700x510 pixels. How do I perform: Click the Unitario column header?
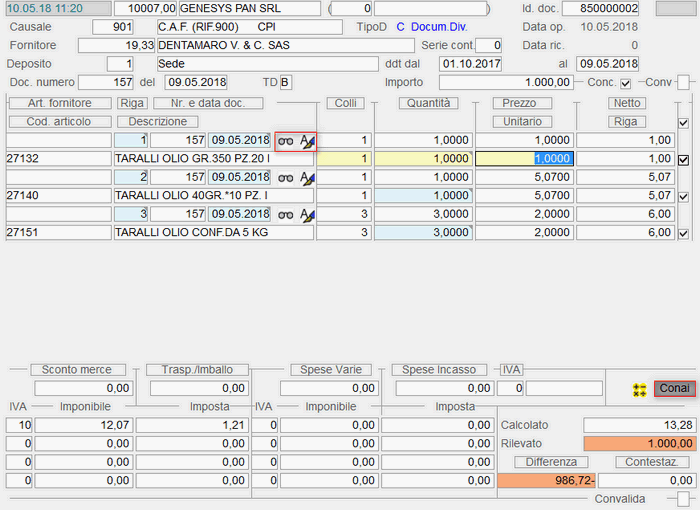coord(522,121)
